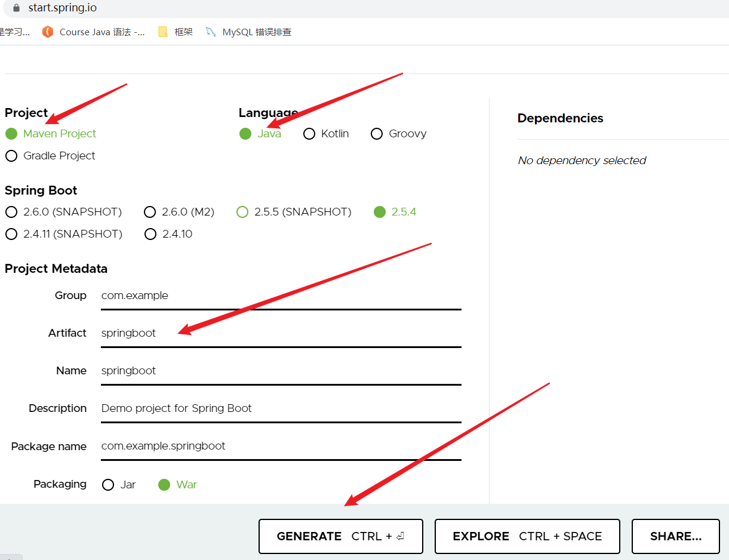Open the 框架 bookmark folder
This screenshot has height=560, width=729.
(175, 32)
